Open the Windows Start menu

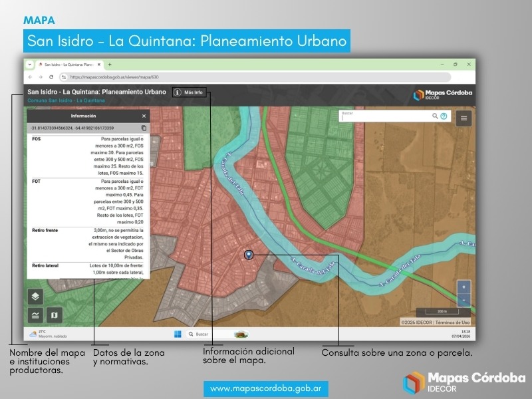[178, 333]
